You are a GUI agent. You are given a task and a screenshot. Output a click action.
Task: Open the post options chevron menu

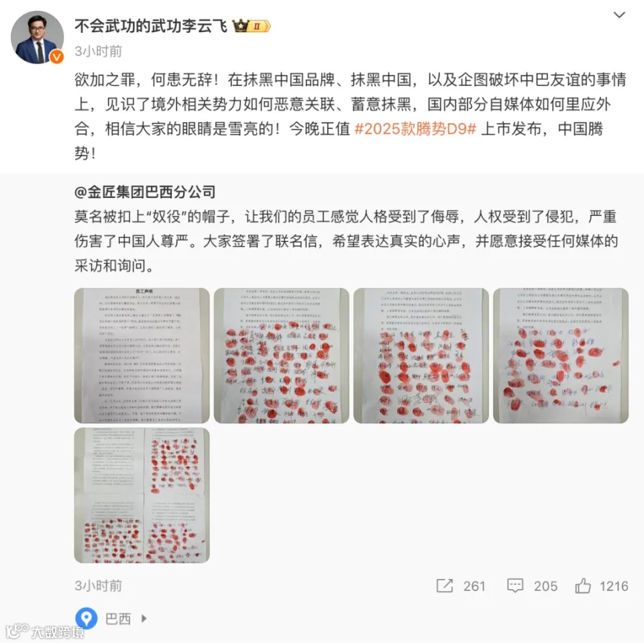(619, 15)
